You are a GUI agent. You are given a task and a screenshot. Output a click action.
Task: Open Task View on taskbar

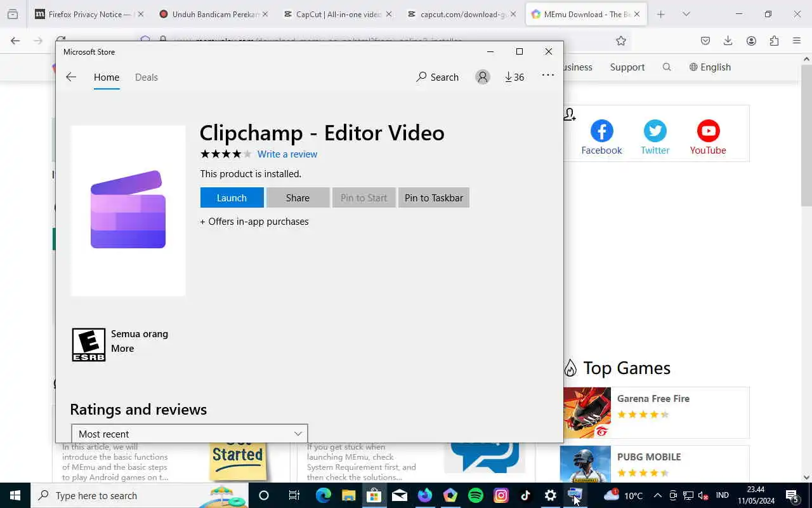click(294, 495)
